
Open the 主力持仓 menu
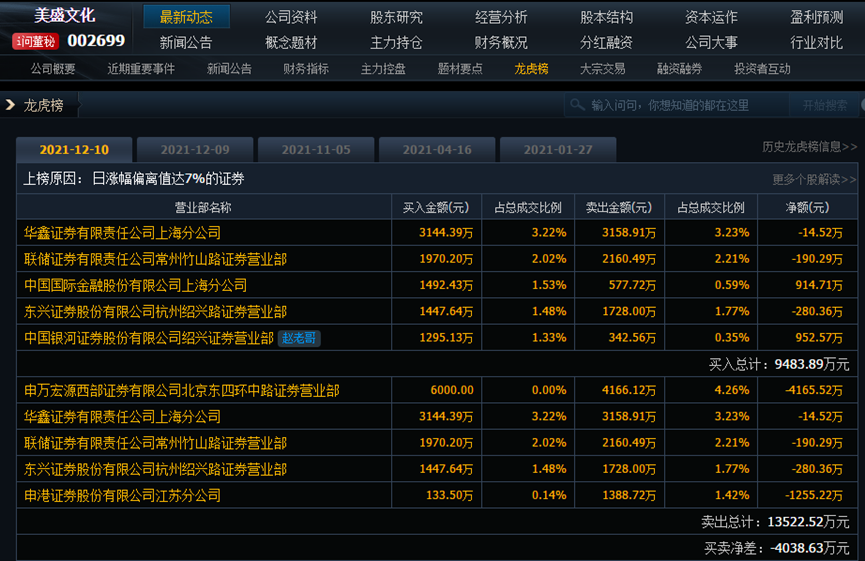coord(396,42)
